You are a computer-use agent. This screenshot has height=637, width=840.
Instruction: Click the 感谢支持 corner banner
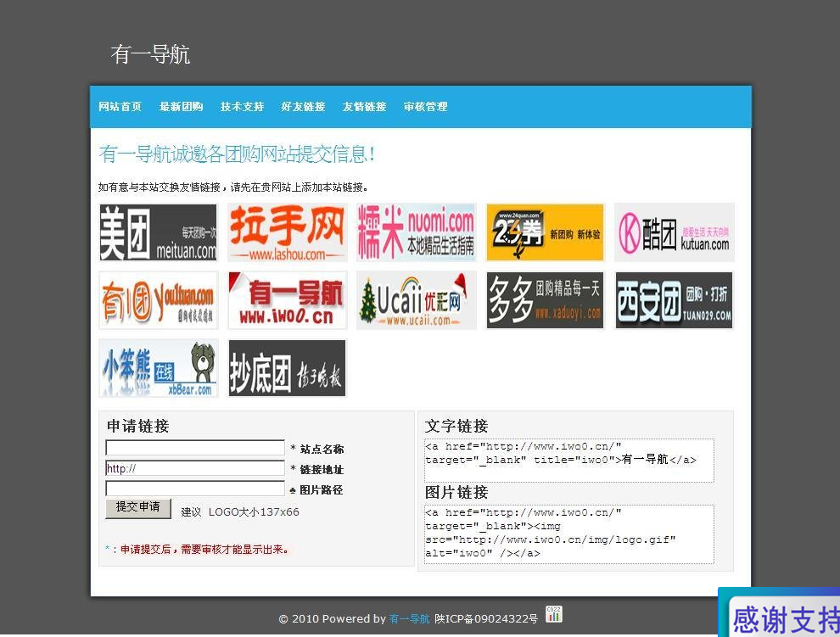pos(780,612)
